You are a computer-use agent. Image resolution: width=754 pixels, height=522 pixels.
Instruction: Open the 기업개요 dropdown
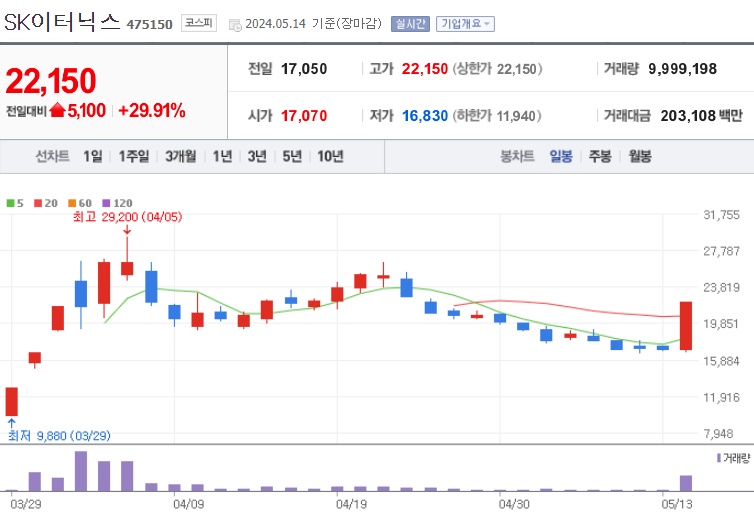[x=465, y=24]
